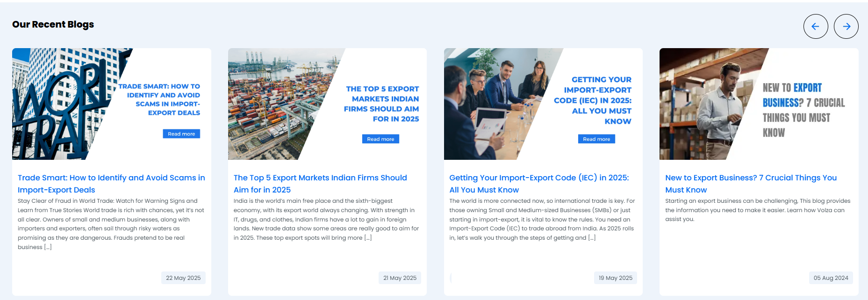Screen dimensions: 868x300
Task: Open the warehouse export business image
Action: pos(759,104)
